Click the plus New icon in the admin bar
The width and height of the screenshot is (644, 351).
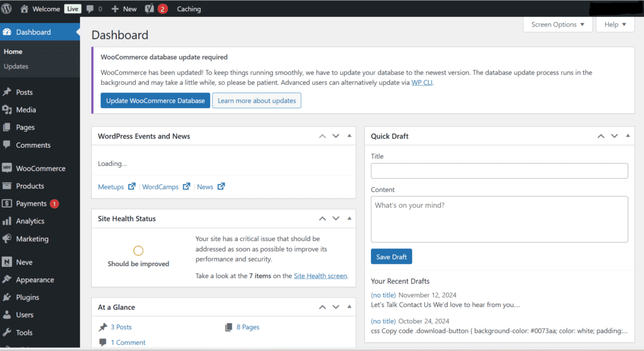coord(115,9)
